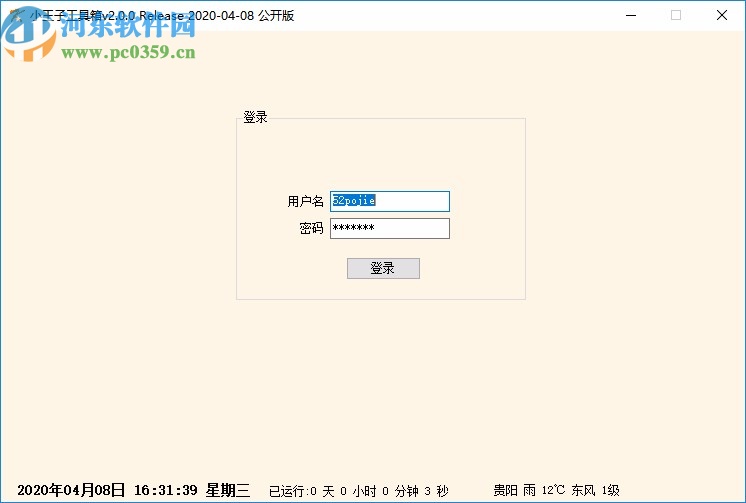The height and width of the screenshot is (503, 746).
Task: Close the 小王子工具箱 window
Action: point(721,16)
